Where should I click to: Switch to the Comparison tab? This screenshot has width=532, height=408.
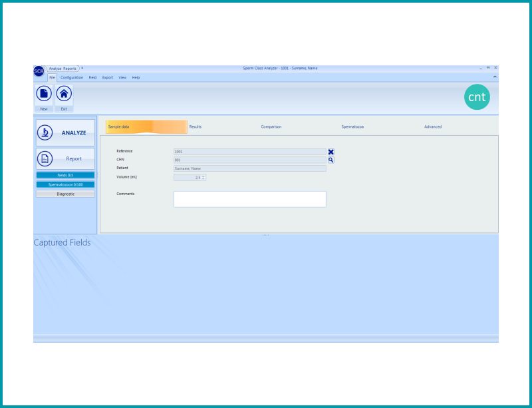click(271, 126)
